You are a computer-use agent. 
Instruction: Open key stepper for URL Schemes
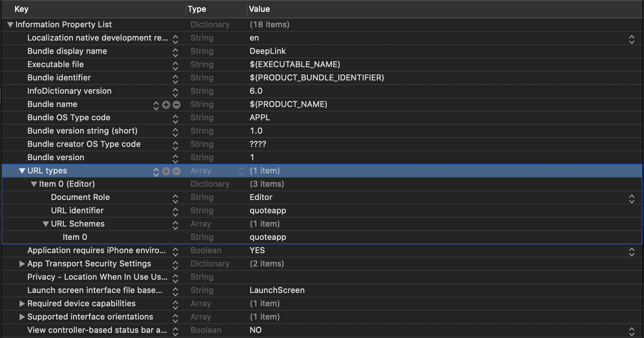pyautogui.click(x=175, y=225)
